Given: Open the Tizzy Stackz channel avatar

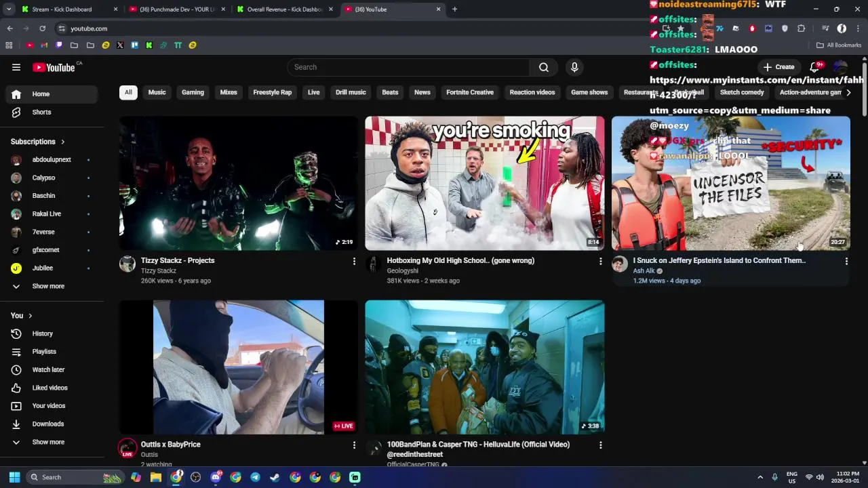Looking at the screenshot, I should (127, 264).
